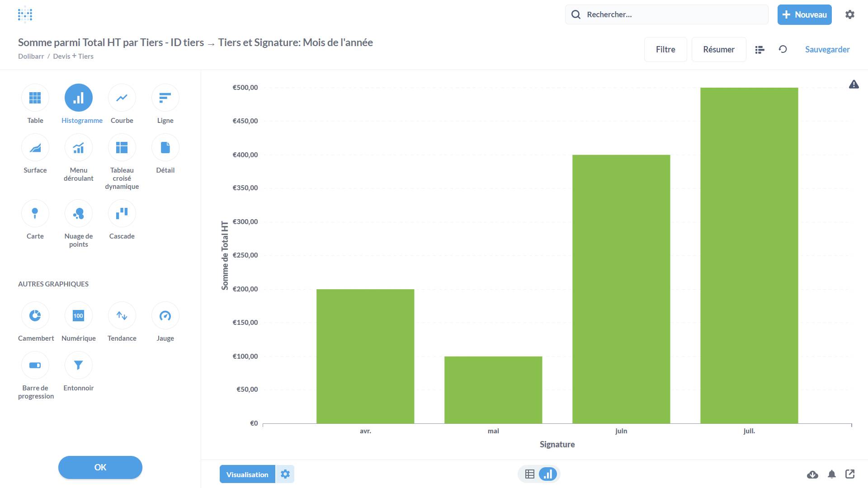The width and height of the screenshot is (868, 488).
Task: Open the settings gear in top bar
Action: pos(850,14)
